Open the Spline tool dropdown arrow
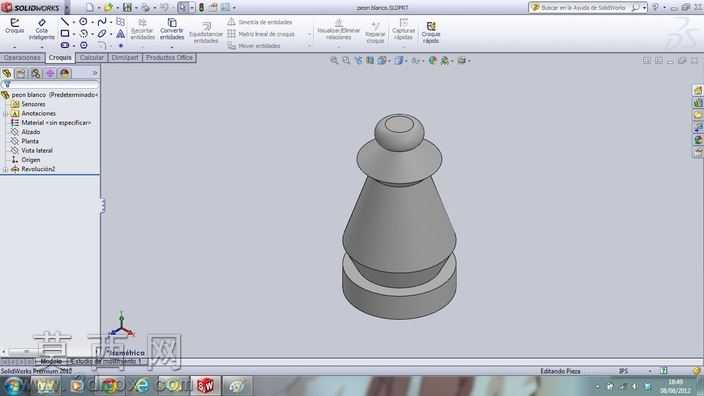Screen dimensions: 704x396 [110, 22]
